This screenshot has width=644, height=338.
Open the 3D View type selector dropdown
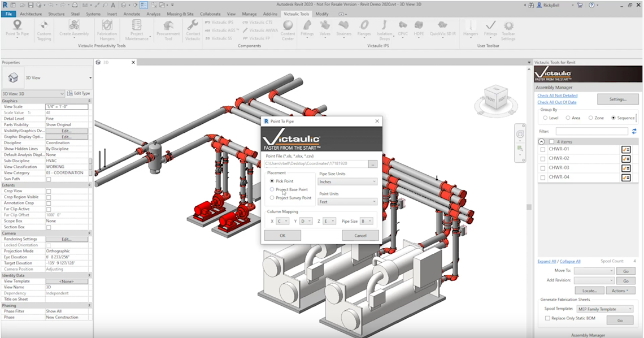pyautogui.click(x=33, y=94)
